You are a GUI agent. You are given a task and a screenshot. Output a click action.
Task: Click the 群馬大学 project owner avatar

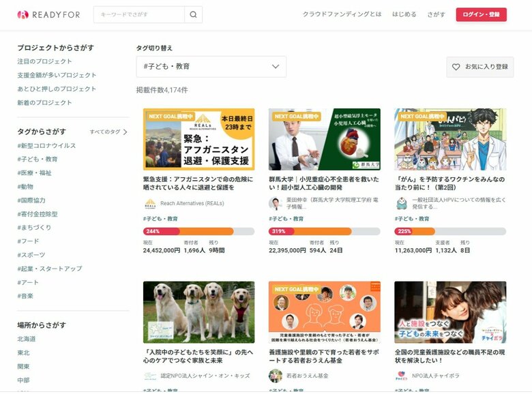coord(275,203)
